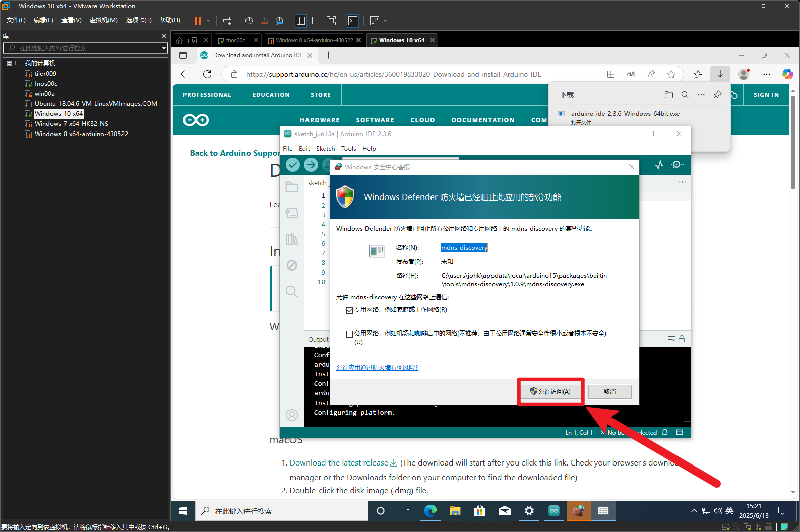This screenshot has height=532, width=800.
Task: Click VMware send Ctrl+Alt+Del icon
Action: click(227, 21)
